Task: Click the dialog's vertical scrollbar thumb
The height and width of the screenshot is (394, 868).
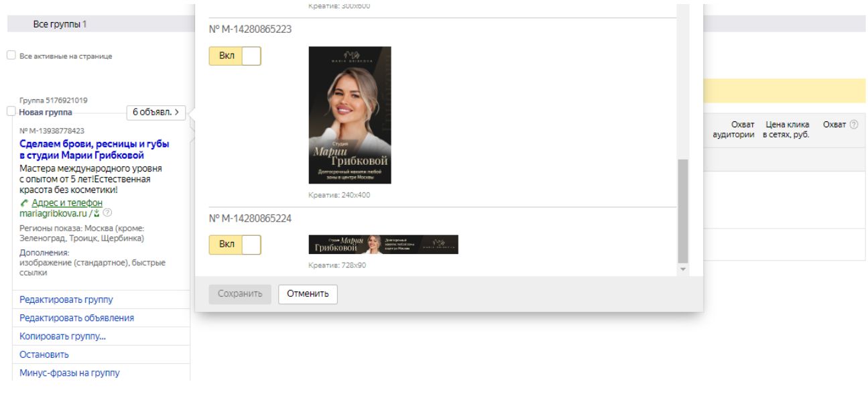Action: 683,211
